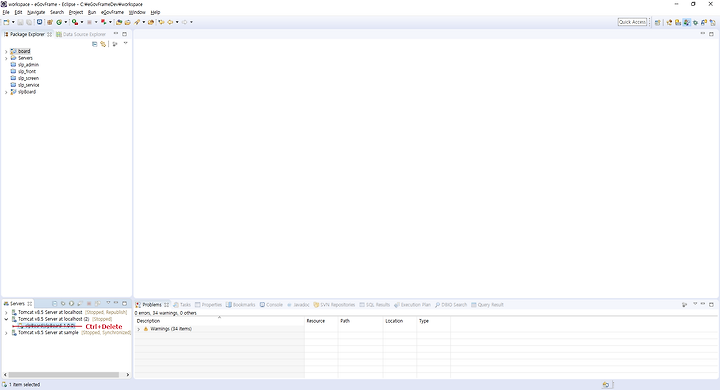Maximize the editor area
This screenshot has height=390, width=720.
tap(711, 34)
